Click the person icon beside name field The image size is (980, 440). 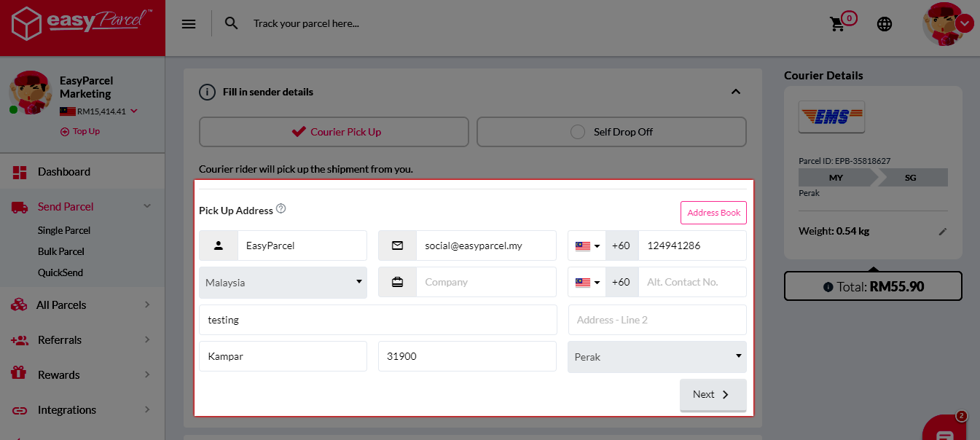point(219,245)
